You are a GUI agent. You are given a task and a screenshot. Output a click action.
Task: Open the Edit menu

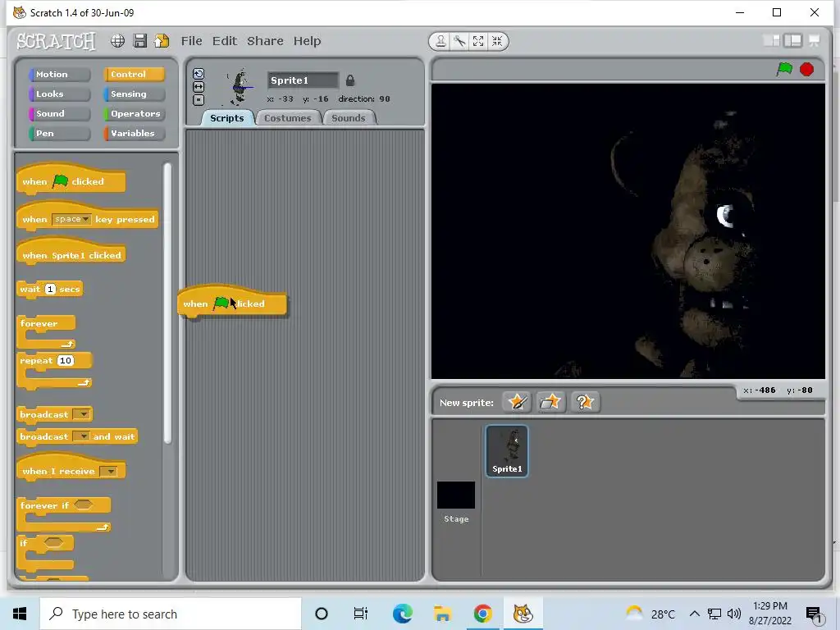(225, 41)
